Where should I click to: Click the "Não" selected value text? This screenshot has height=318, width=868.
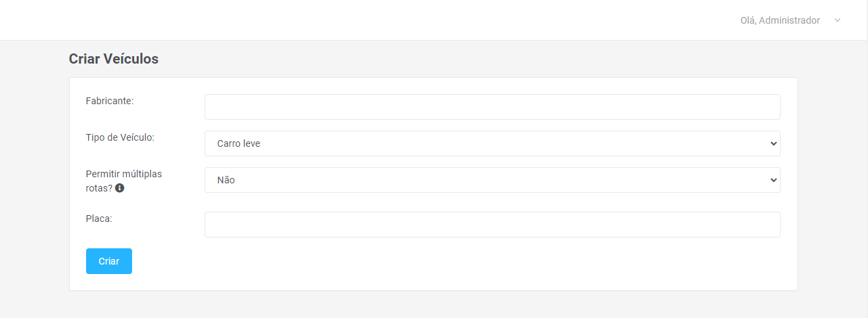[226, 180]
